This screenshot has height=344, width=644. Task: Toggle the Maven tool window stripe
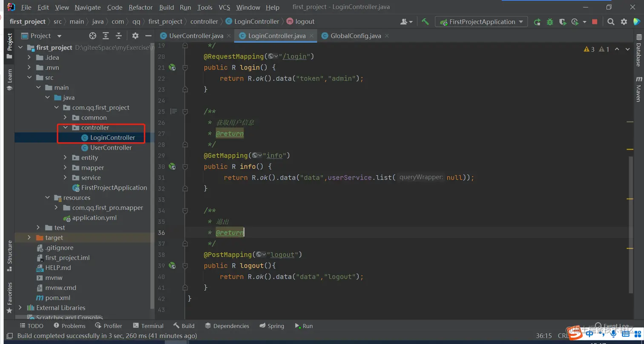(638, 89)
